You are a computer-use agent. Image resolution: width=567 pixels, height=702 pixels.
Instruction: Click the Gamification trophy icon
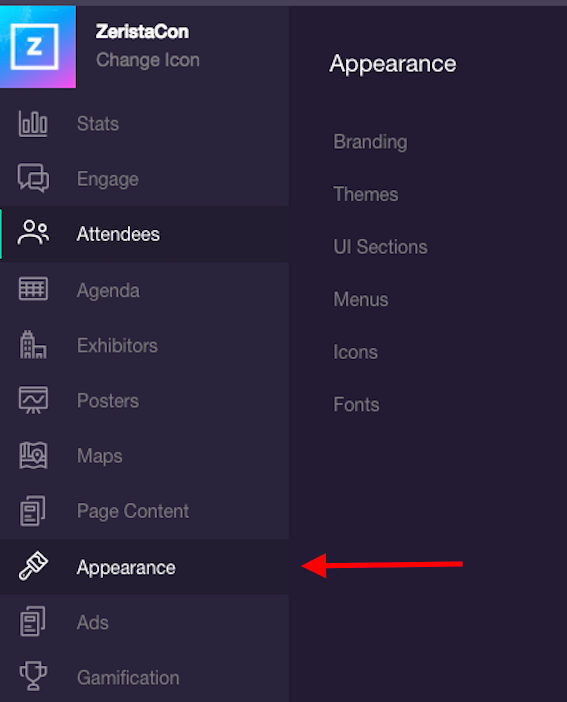click(33, 676)
